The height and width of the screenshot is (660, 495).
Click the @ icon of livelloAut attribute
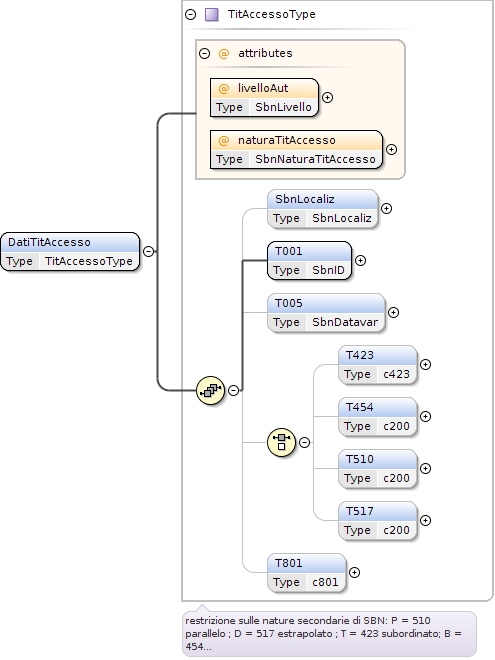[x=224, y=88]
